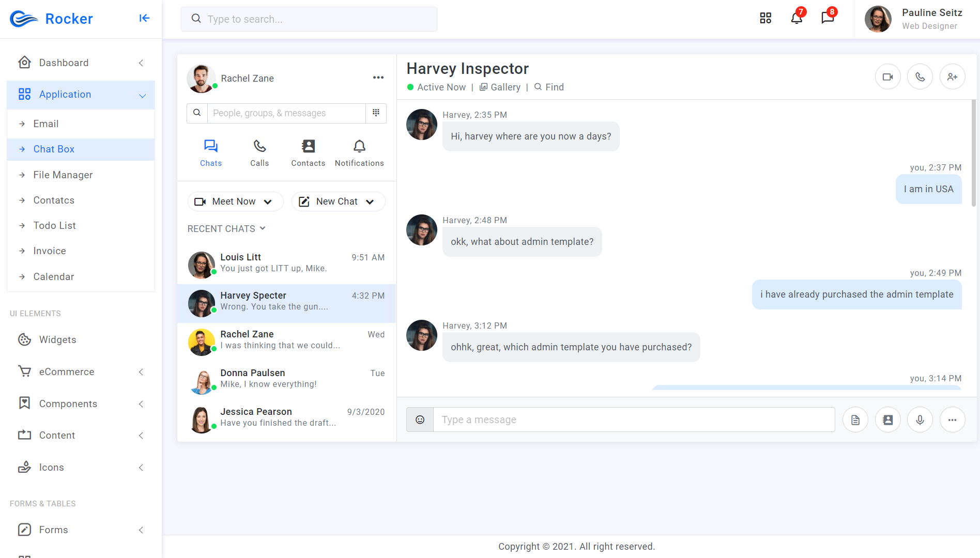Add a person to the conversation
This screenshot has height=558, width=980.
(x=952, y=77)
